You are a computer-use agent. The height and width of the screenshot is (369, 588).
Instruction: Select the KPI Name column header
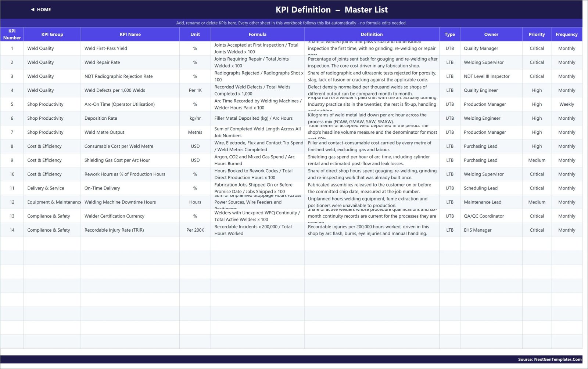130,34
